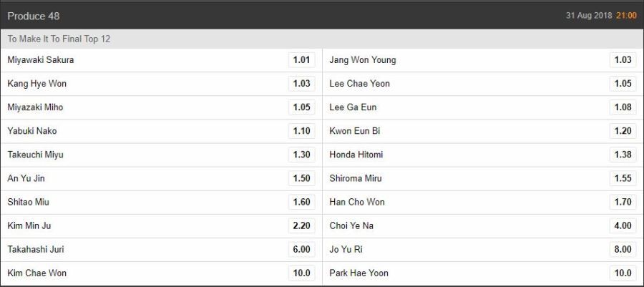Viewport: 644px width, 287px height.
Task: Click An Yu Jin's 1.50 odds
Action: click(301, 178)
